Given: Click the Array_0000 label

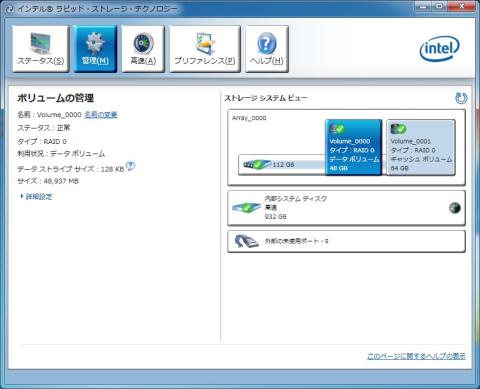Looking at the screenshot, I should [x=249, y=118].
